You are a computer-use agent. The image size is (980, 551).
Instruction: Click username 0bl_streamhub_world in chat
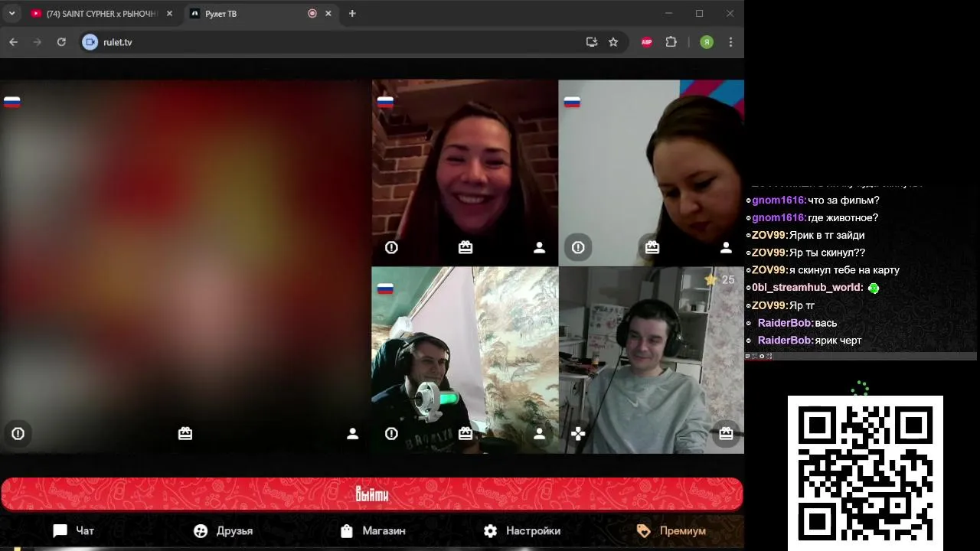807,288
